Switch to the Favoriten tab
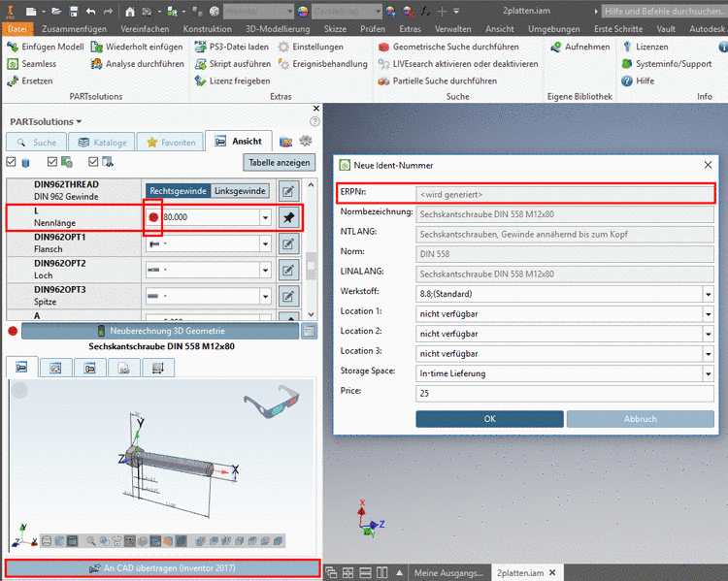This screenshot has height=581, width=728. coord(171,142)
